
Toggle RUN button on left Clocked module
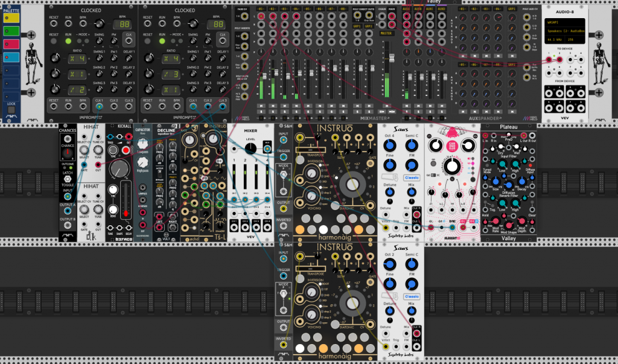click(x=68, y=41)
